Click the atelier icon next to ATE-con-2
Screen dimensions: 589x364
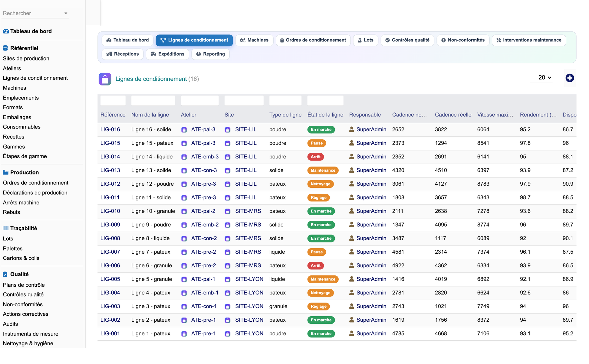(184, 239)
